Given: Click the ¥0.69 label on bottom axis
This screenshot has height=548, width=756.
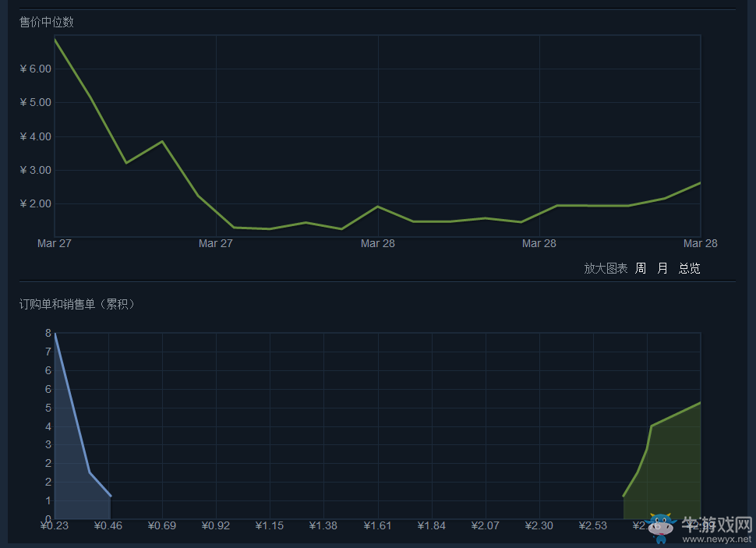Looking at the screenshot, I should 162,526.
